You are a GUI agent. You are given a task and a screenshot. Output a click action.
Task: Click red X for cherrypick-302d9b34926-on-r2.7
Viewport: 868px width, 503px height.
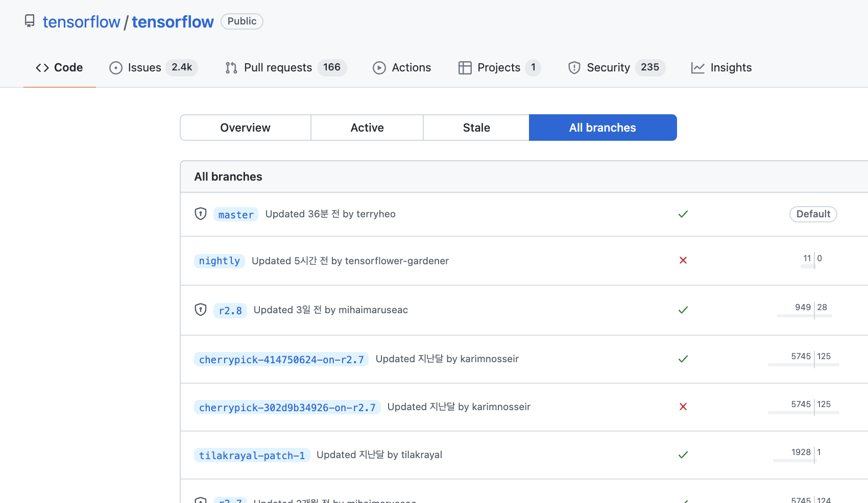pos(683,407)
